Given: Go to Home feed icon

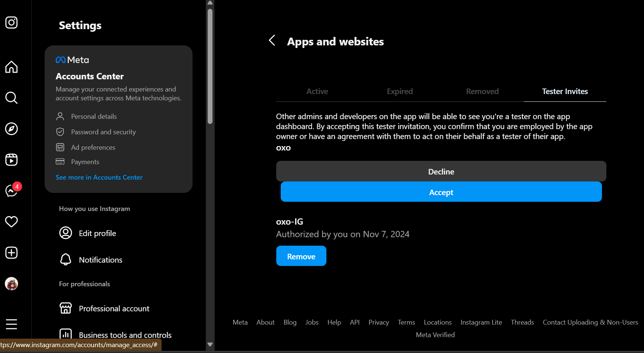Looking at the screenshot, I should click(11, 67).
